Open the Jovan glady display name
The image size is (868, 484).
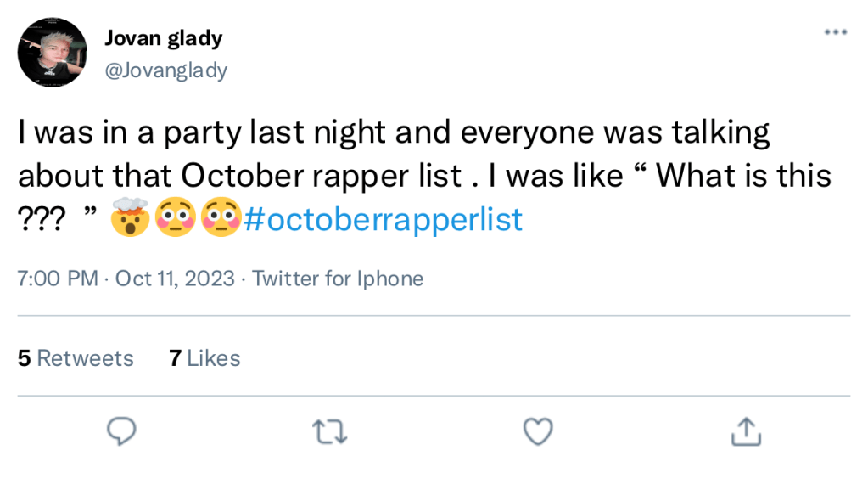click(x=163, y=37)
